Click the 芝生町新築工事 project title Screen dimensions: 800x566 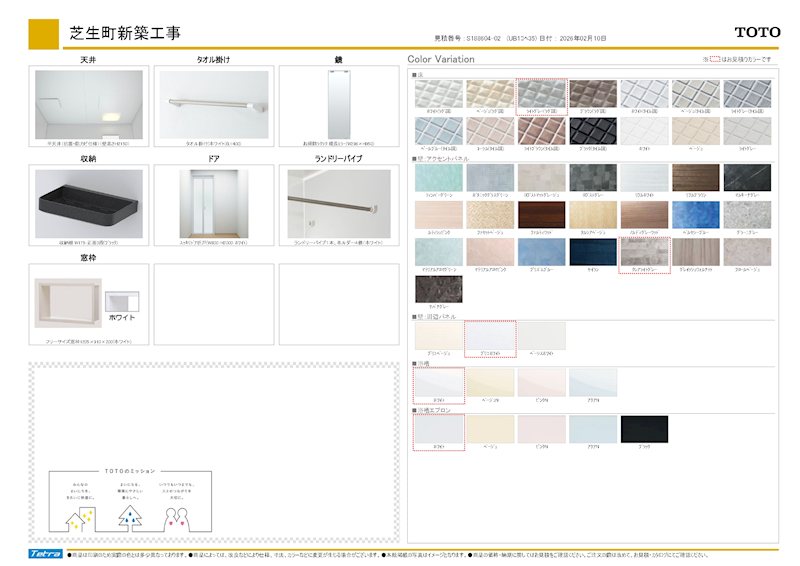[125, 34]
